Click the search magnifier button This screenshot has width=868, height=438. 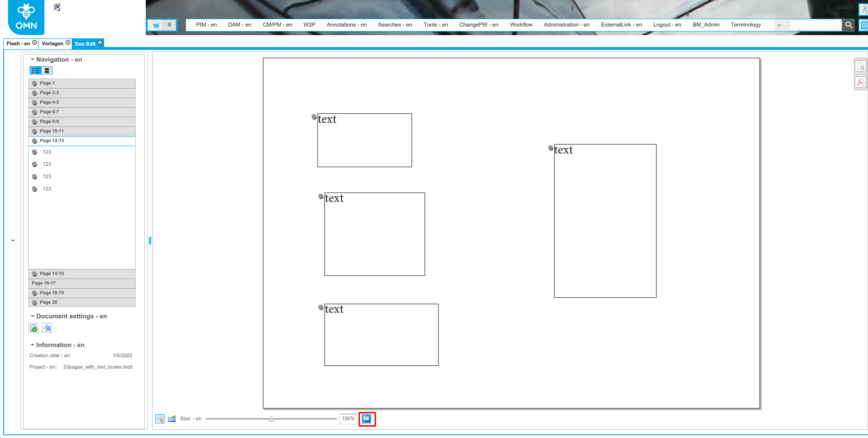click(848, 25)
